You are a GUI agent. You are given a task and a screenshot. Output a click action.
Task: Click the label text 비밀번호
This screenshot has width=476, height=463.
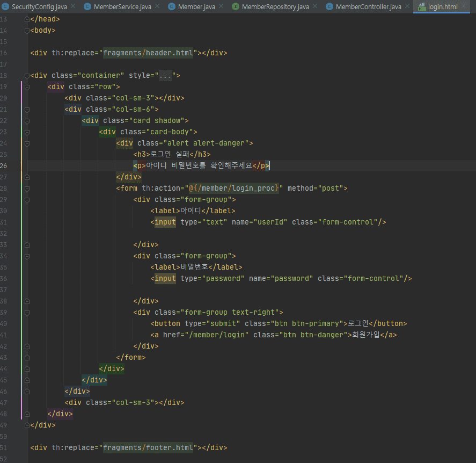(194, 267)
